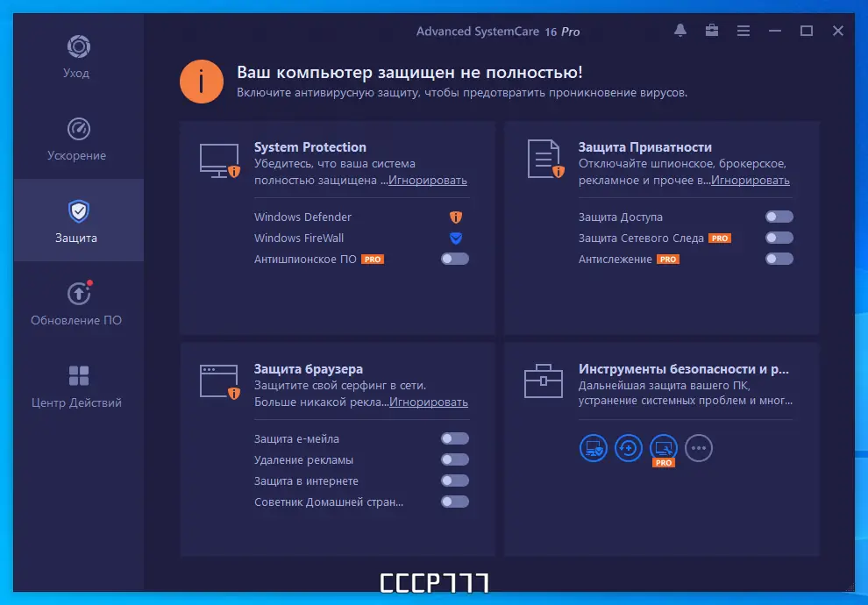
Task: Click Инструменты безопасности heading
Action: [684, 369]
